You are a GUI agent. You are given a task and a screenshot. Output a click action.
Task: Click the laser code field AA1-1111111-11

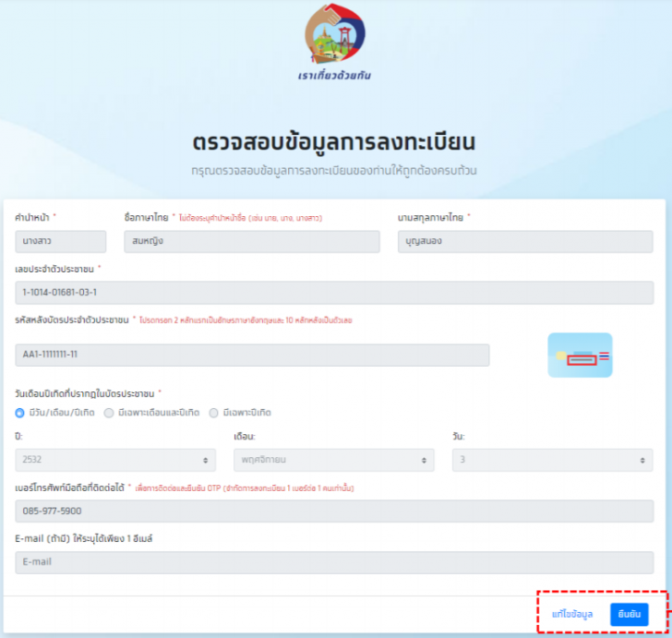(252, 355)
